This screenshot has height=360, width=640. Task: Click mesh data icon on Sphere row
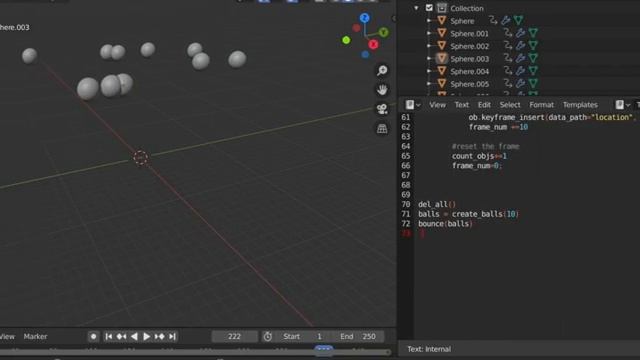(x=518, y=20)
